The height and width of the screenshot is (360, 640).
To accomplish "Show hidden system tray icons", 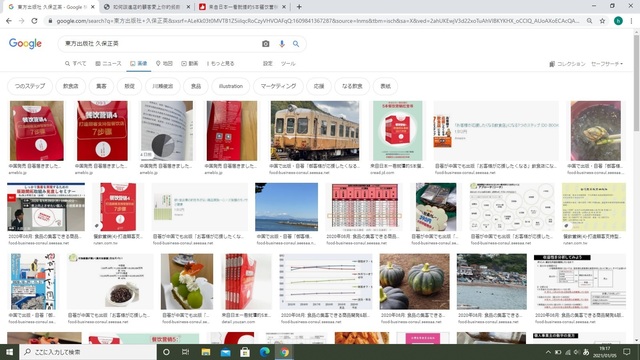I will click(x=548, y=352).
